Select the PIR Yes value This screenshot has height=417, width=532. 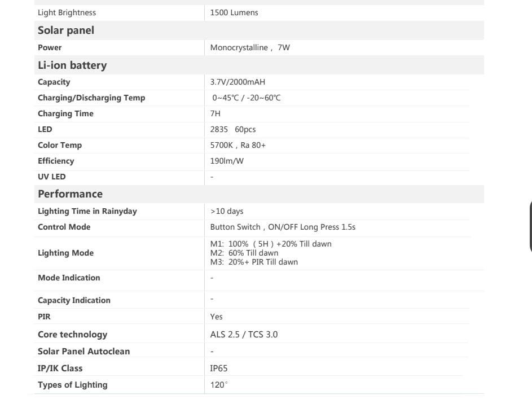click(216, 317)
